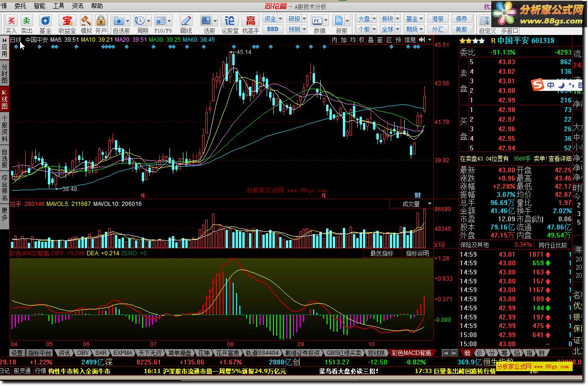
Task: Open the 资讯 menu
Action: pos(78,6)
